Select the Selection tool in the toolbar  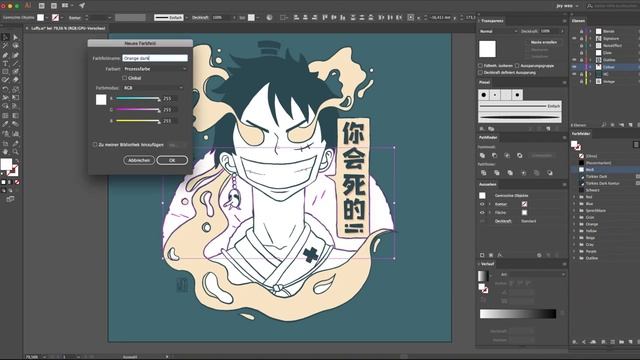click(5, 37)
